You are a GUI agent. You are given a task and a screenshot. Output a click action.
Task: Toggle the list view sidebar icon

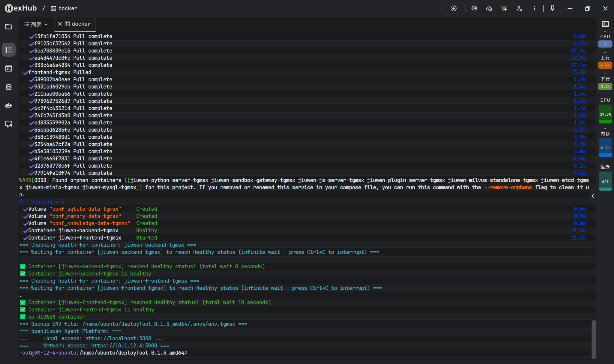(x=9, y=50)
